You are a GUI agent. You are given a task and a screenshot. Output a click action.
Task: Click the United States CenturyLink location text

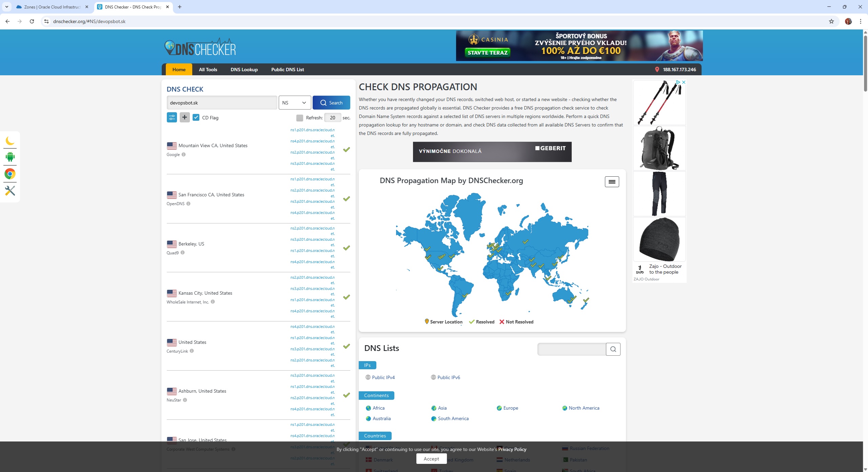pos(192,342)
